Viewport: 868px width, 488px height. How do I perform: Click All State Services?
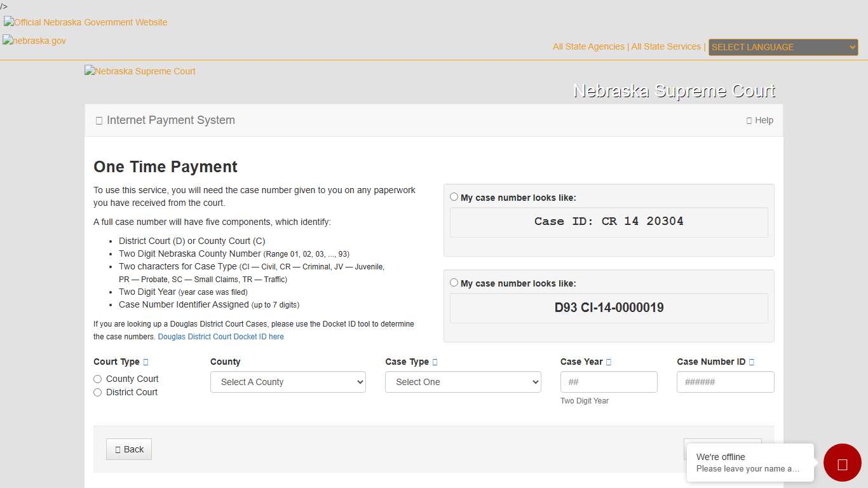666,46
